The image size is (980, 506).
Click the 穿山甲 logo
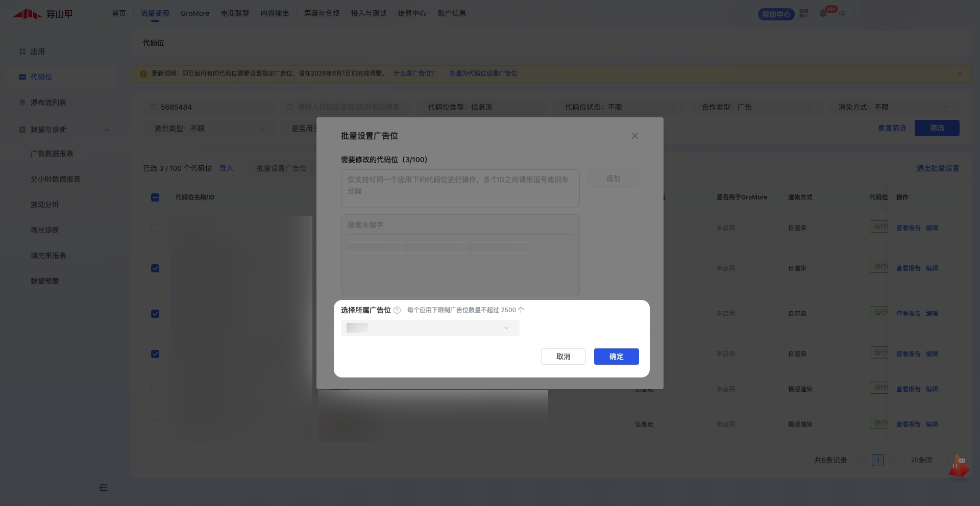pyautogui.click(x=42, y=14)
